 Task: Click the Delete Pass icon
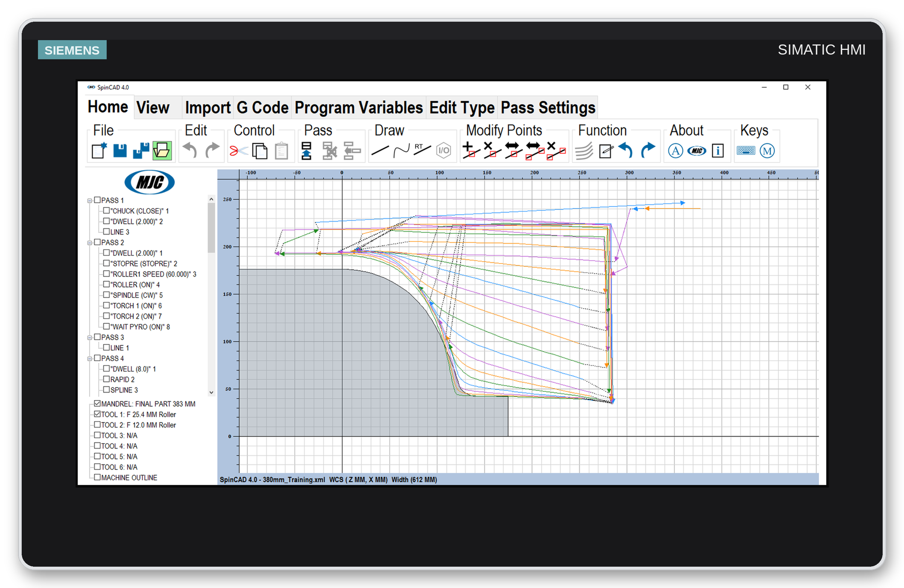(x=330, y=151)
